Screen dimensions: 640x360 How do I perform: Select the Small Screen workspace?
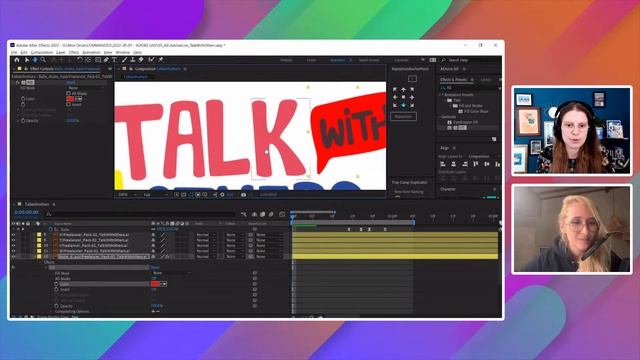click(x=369, y=60)
